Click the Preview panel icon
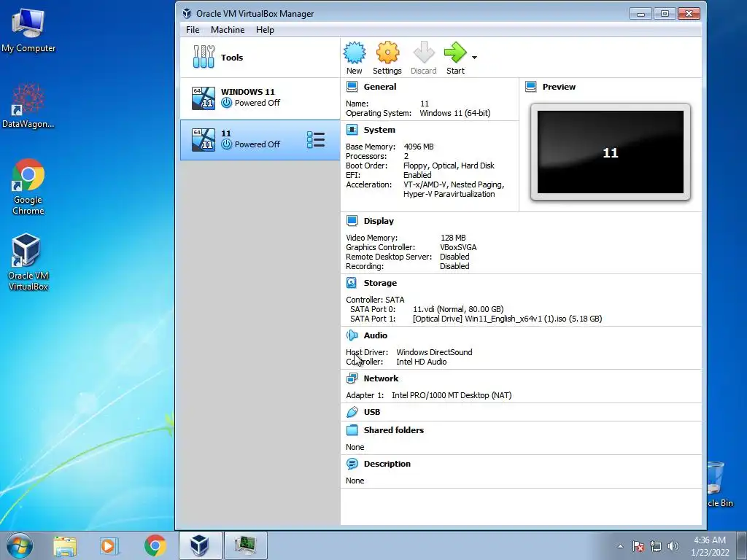This screenshot has width=747, height=560. point(531,87)
